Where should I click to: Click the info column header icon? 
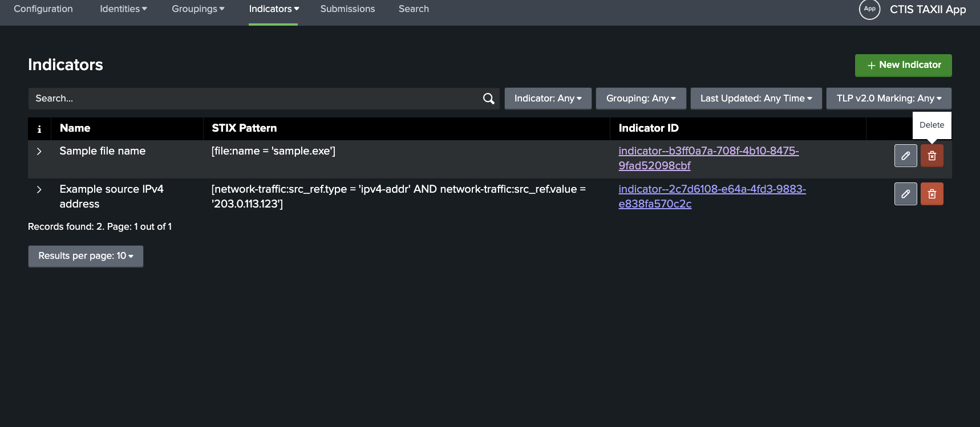[x=39, y=129]
